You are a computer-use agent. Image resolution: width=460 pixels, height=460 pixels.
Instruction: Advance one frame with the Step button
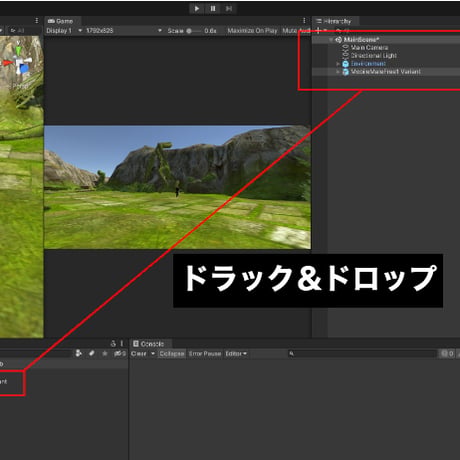(x=229, y=8)
